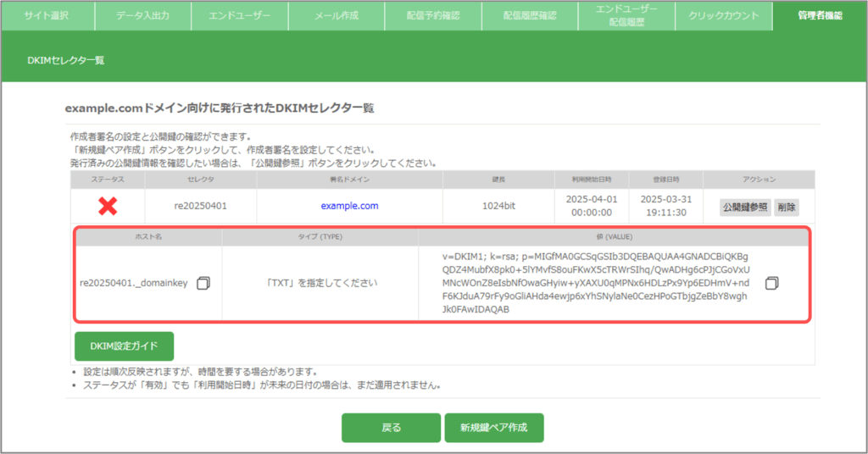Follow the example.com domain link
Screen dimensions: 868x454
[349, 206]
